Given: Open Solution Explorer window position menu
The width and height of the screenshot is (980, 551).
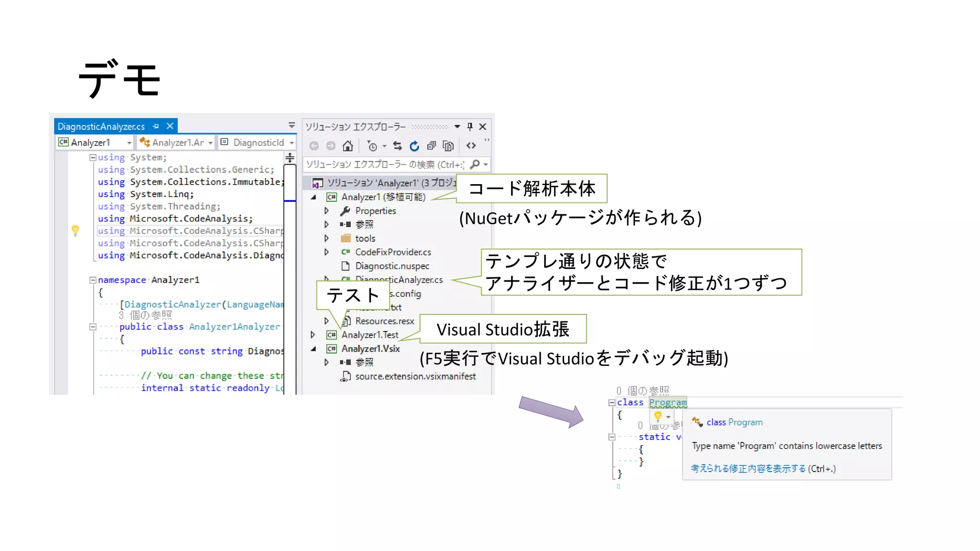Looking at the screenshot, I should 457,127.
